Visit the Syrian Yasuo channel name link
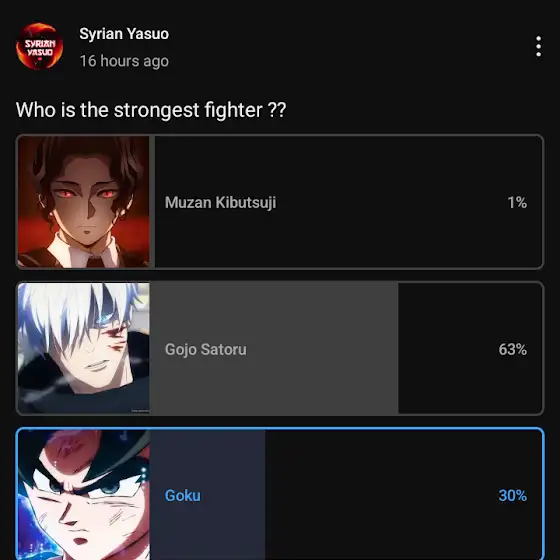 pyautogui.click(x=124, y=34)
